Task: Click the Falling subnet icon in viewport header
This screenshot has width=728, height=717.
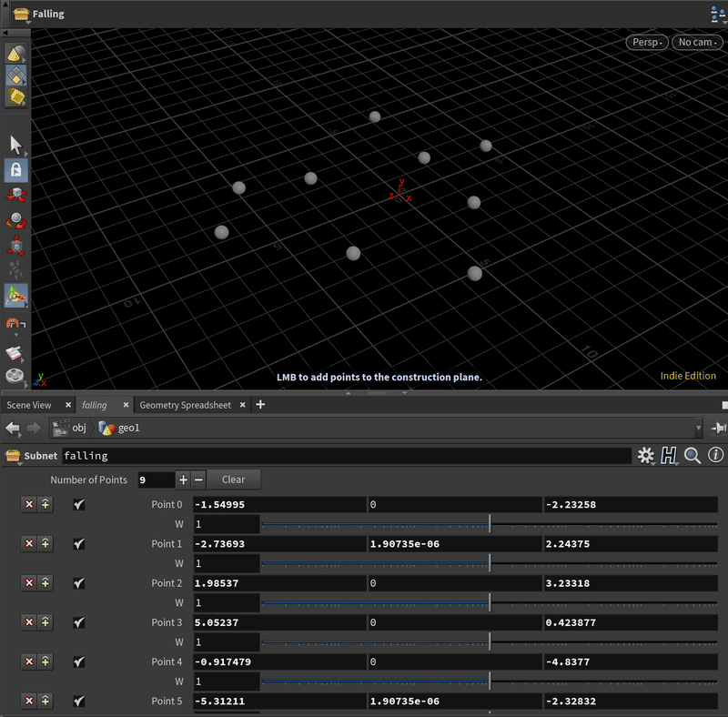Action: point(21,14)
